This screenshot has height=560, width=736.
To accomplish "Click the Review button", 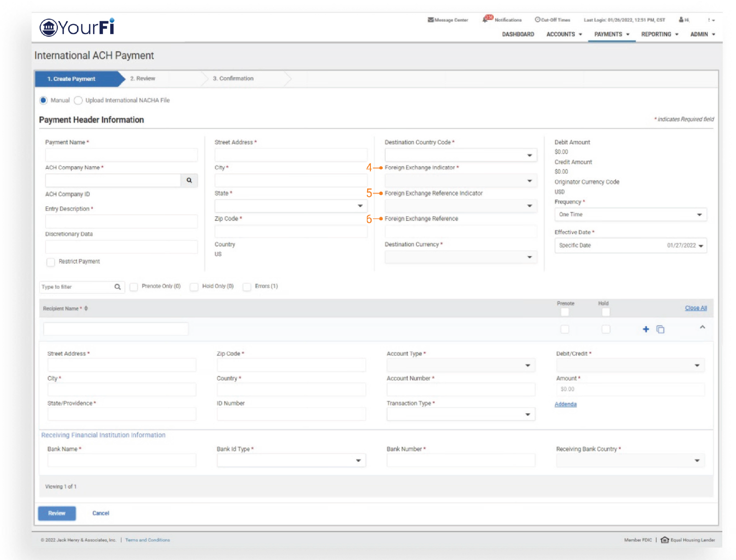I will [x=57, y=513].
